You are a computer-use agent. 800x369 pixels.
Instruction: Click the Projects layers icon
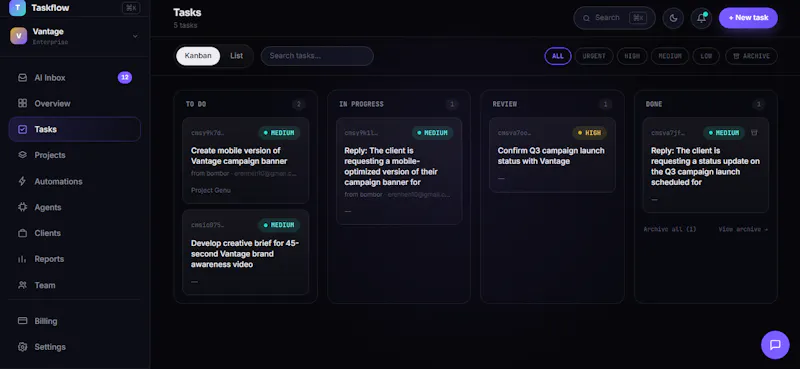point(22,155)
